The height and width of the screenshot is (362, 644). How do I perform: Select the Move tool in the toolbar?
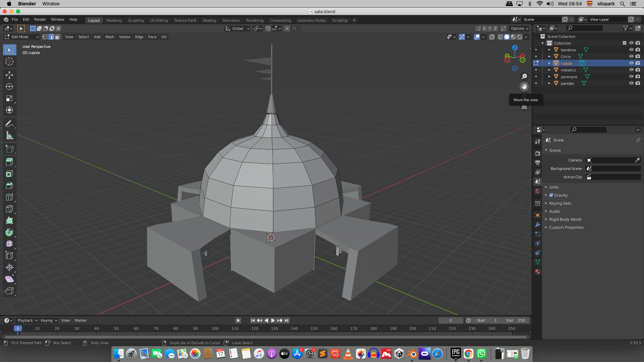pyautogui.click(x=9, y=75)
